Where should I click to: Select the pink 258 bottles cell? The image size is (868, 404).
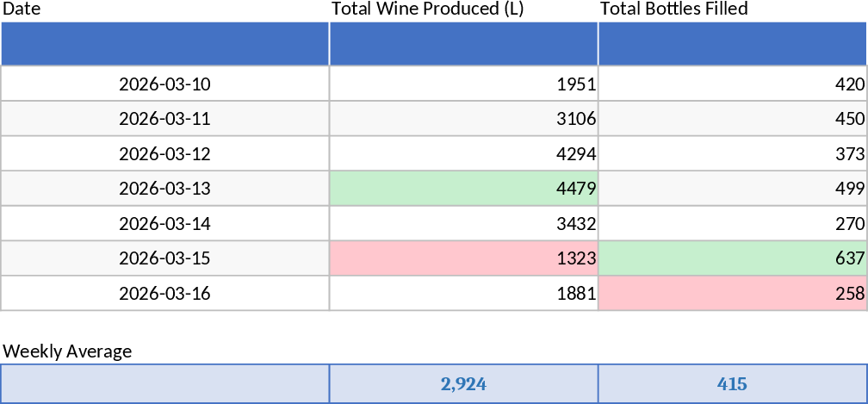(732, 294)
